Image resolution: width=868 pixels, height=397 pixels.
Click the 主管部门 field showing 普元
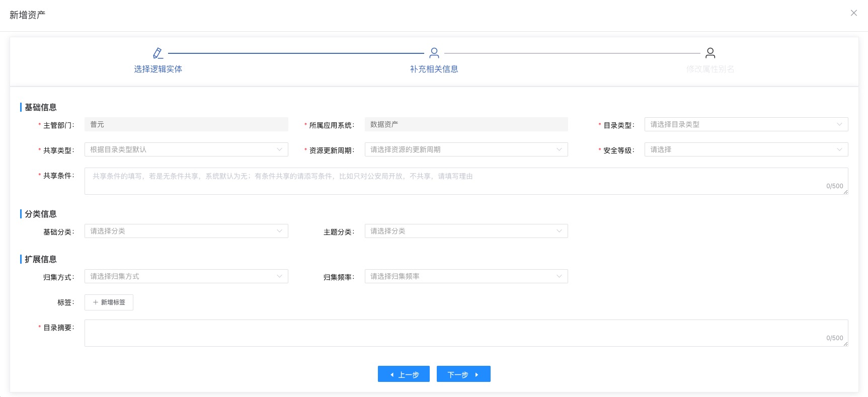pyautogui.click(x=186, y=124)
